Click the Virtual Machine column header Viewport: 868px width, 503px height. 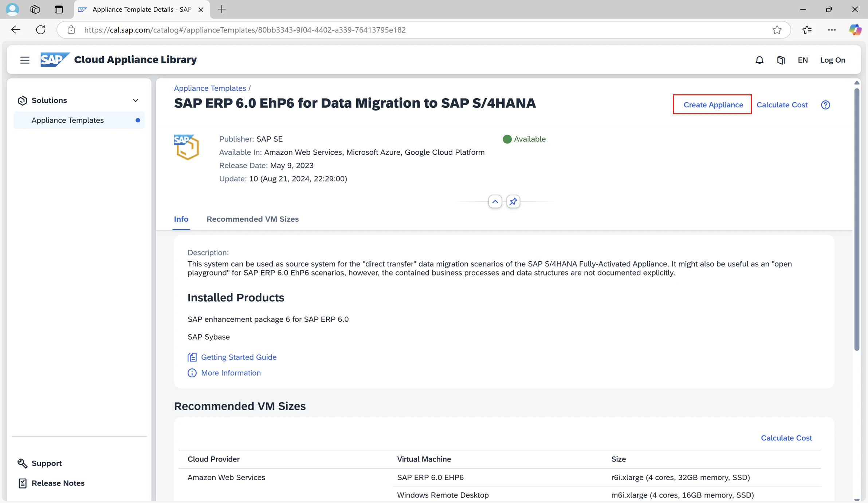click(x=424, y=459)
